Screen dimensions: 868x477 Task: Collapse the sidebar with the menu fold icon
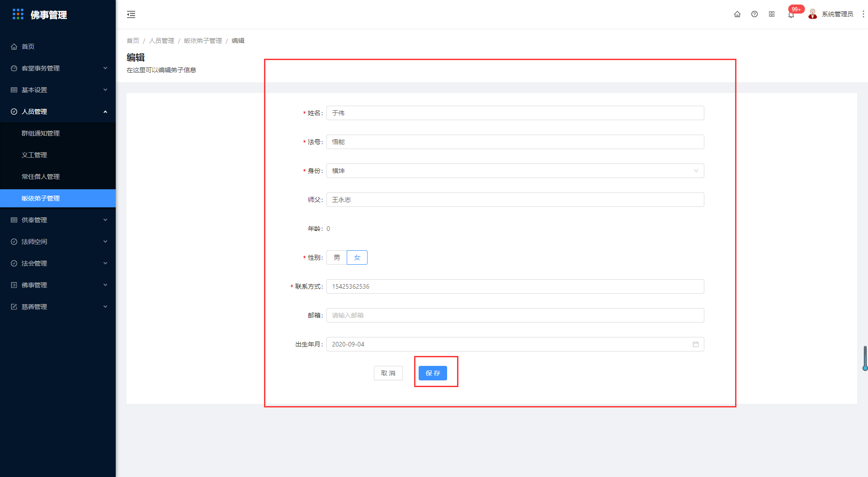coord(131,14)
